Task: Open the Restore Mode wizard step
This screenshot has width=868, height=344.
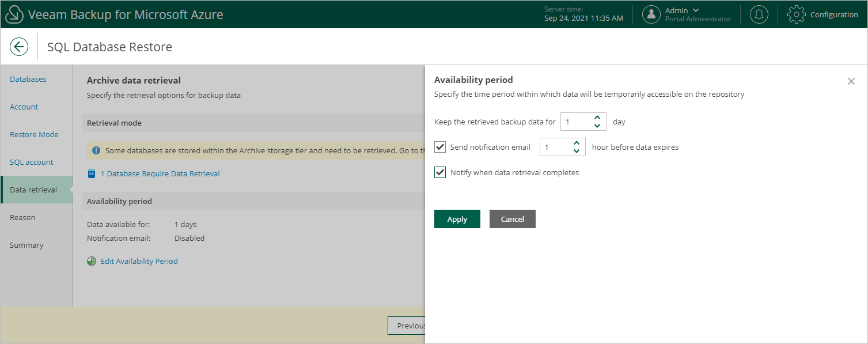Action: click(x=34, y=134)
